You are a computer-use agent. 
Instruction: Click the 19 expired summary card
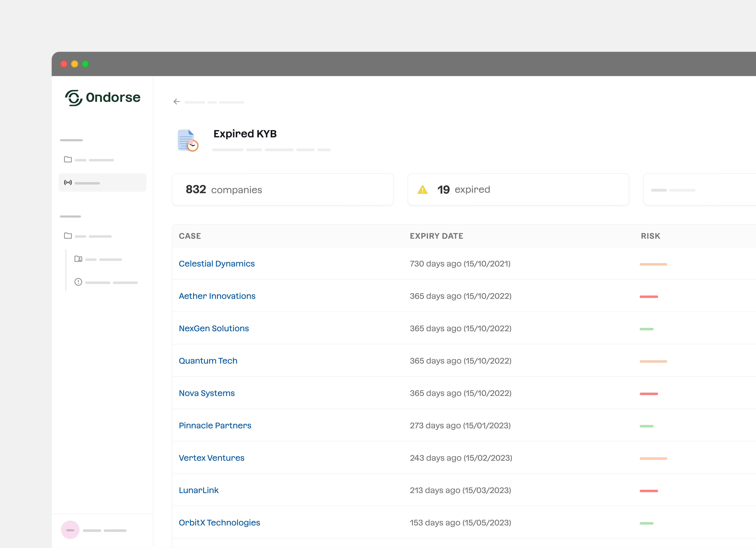coord(518,189)
